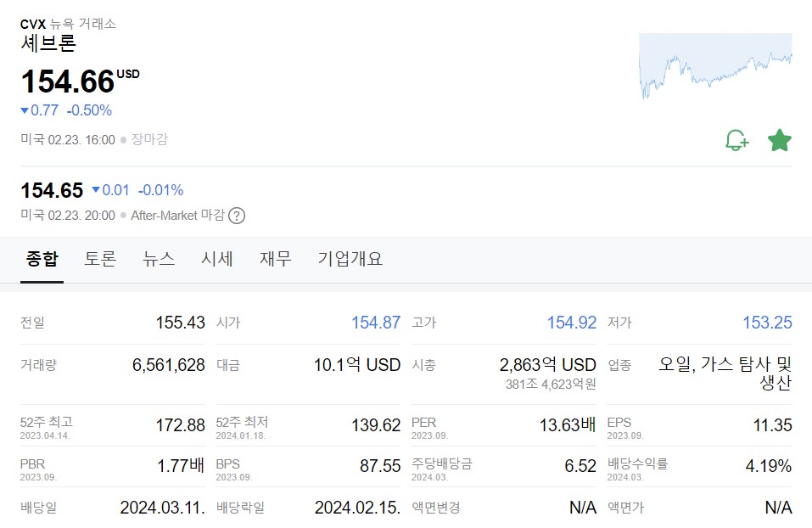812x528 pixels.
Task: Click the sector 오일, 가스 탐사 및 생산
Action: coord(725,373)
